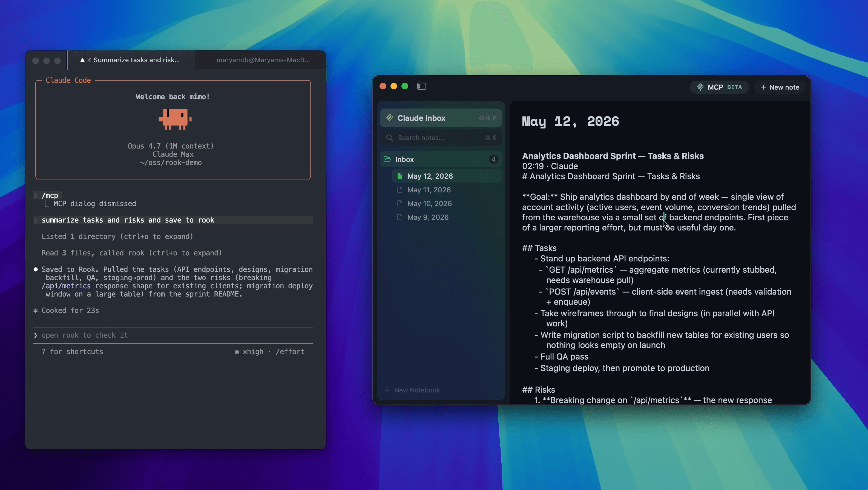The width and height of the screenshot is (868, 490).
Task: Click the bold Analytics Dashboard Sprint heading
Action: (x=613, y=156)
